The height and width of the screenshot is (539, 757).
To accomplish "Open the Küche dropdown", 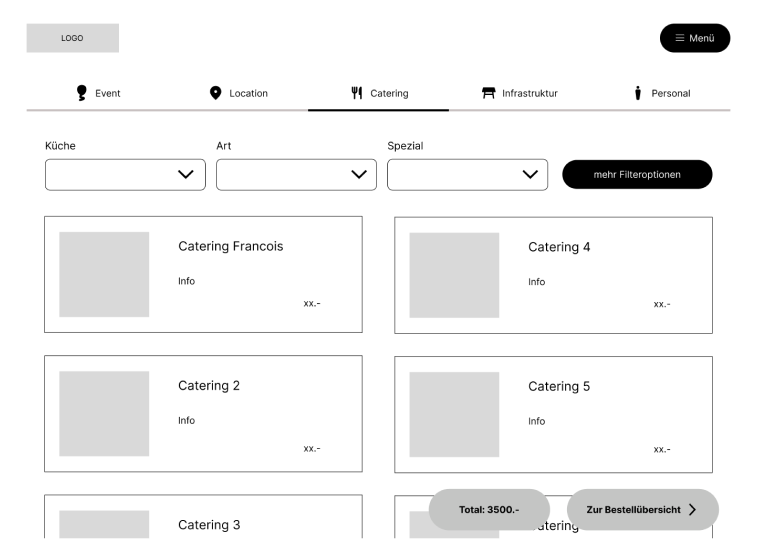I will pos(125,174).
